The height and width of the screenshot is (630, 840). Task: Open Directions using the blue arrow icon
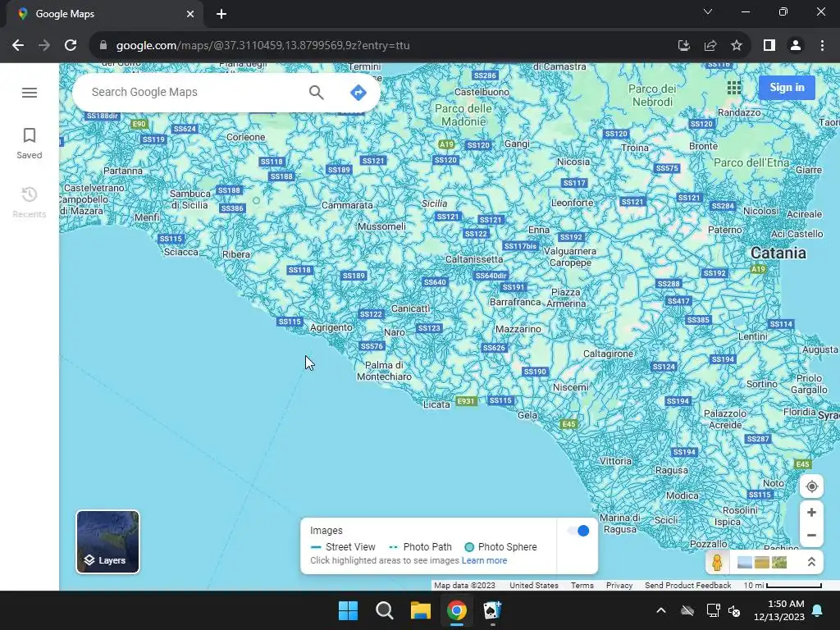tap(358, 92)
